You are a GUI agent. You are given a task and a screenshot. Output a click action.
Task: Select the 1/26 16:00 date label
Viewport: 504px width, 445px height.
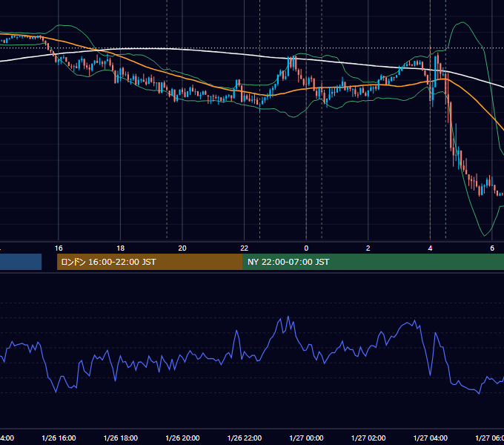(x=59, y=438)
